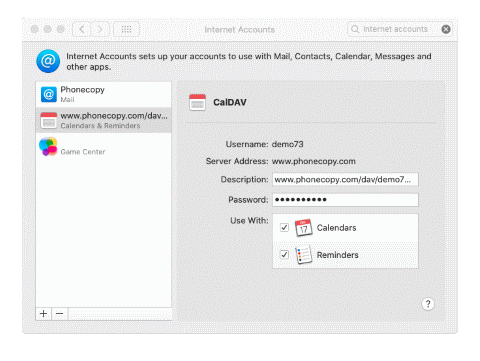Open help with the question mark button
The image size is (480, 361).
[428, 304]
